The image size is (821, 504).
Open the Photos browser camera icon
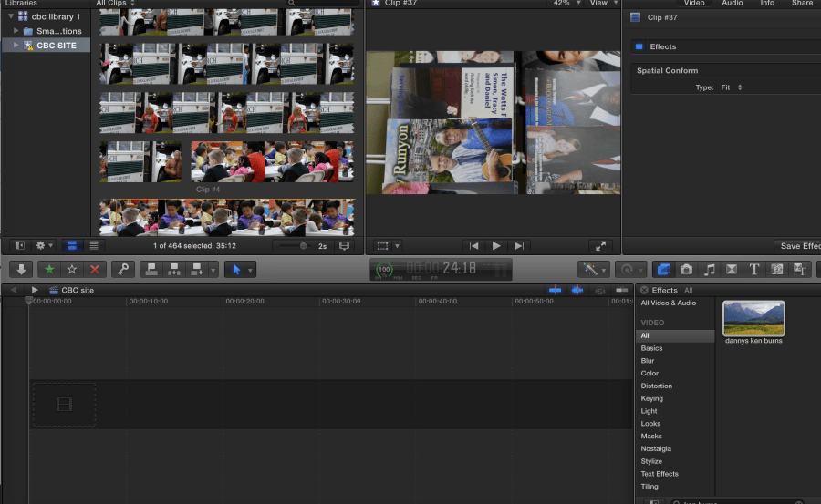point(686,270)
